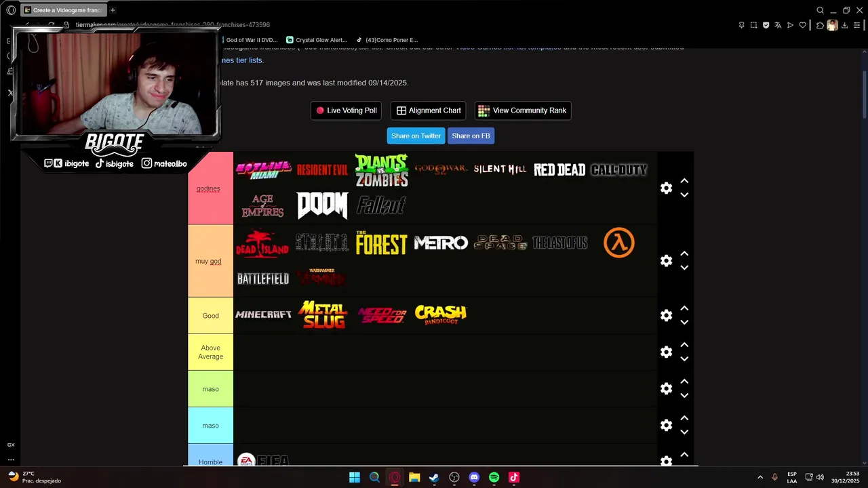Share tier list on Twitter
868x488 pixels.
pyautogui.click(x=416, y=136)
